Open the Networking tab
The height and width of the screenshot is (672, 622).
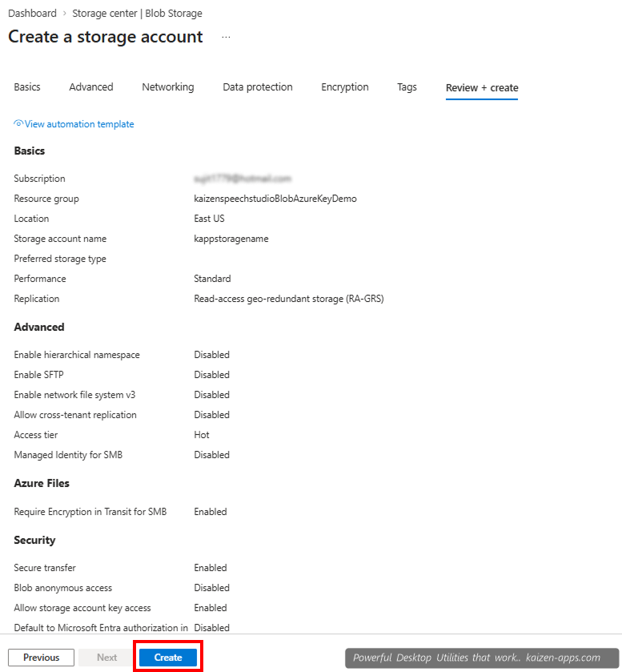(x=167, y=87)
